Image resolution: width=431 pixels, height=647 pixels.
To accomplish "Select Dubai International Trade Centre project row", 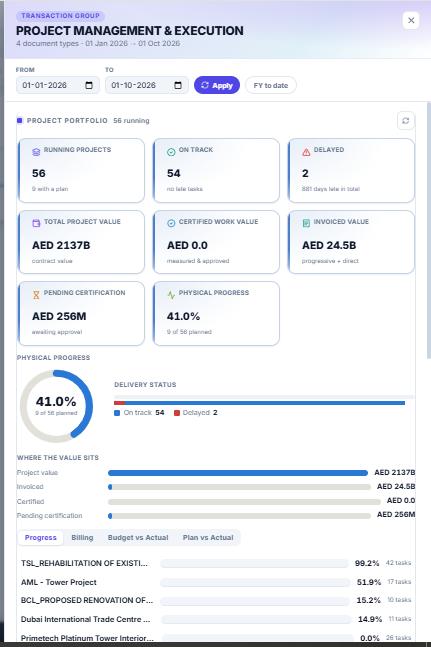I will pyautogui.click(x=216, y=619).
